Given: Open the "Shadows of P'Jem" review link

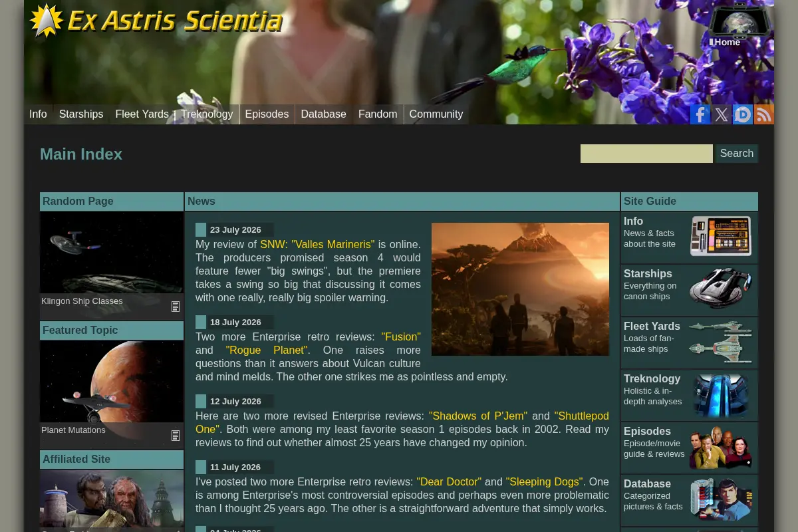Looking at the screenshot, I should point(478,416).
